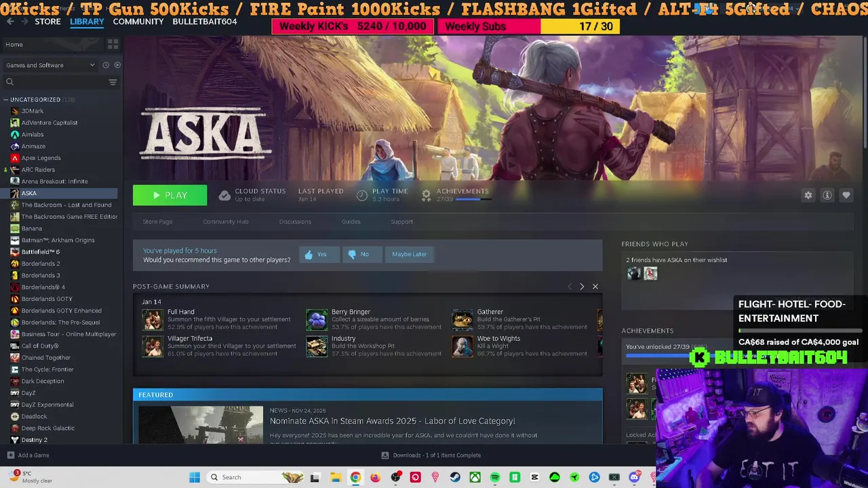This screenshot has height=488, width=868.
Task: Select Dark Deception in the game list
Action: point(43,381)
